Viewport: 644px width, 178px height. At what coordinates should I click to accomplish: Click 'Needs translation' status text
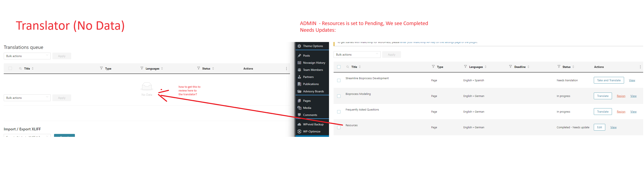(567, 80)
